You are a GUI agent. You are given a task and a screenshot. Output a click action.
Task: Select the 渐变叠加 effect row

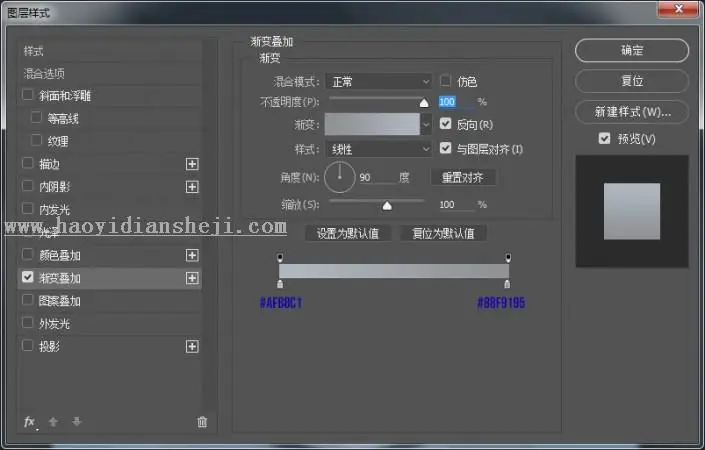pos(110,278)
